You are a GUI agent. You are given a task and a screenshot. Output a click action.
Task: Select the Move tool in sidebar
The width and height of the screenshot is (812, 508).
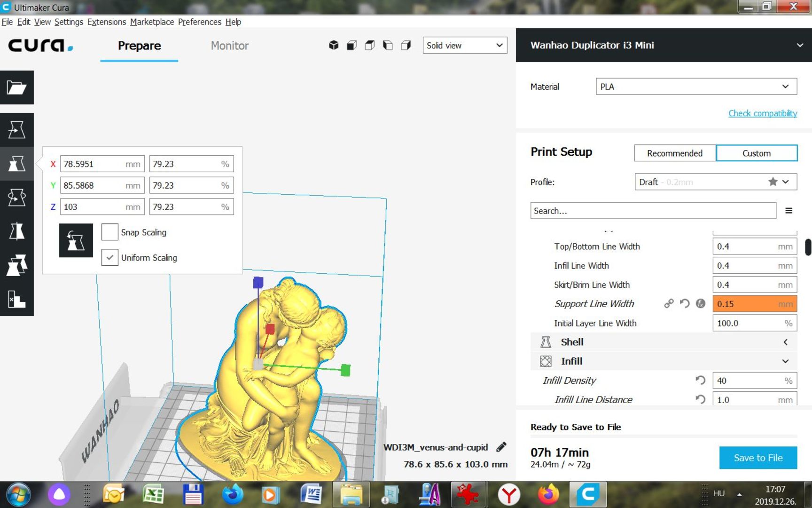pyautogui.click(x=16, y=130)
